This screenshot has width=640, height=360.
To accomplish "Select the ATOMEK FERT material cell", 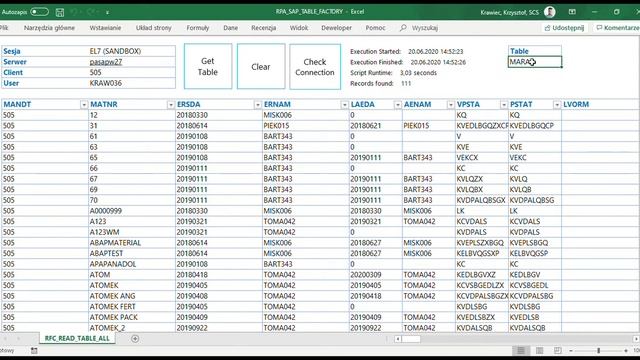I will click(x=132, y=307).
